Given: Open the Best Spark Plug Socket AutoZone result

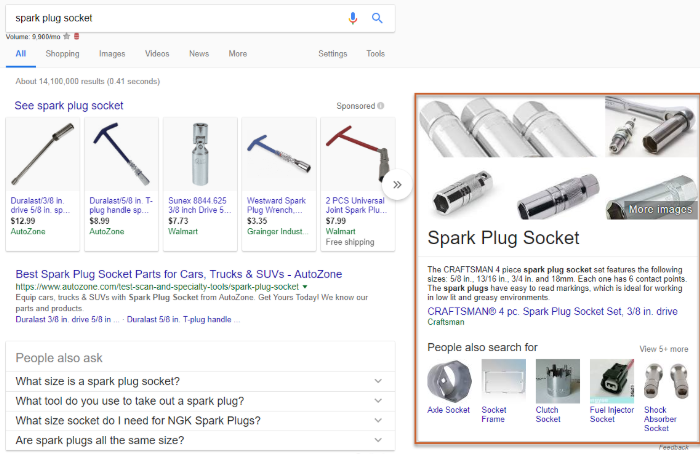Looking at the screenshot, I should [x=179, y=274].
